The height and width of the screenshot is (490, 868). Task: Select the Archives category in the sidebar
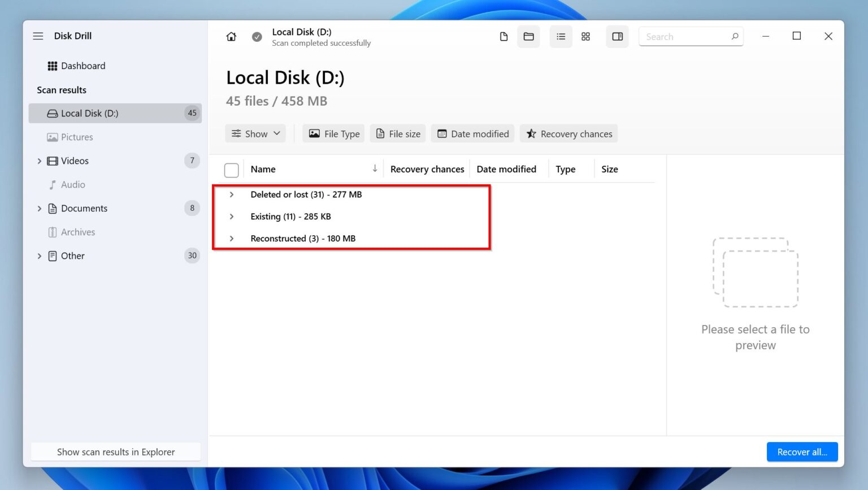point(77,232)
